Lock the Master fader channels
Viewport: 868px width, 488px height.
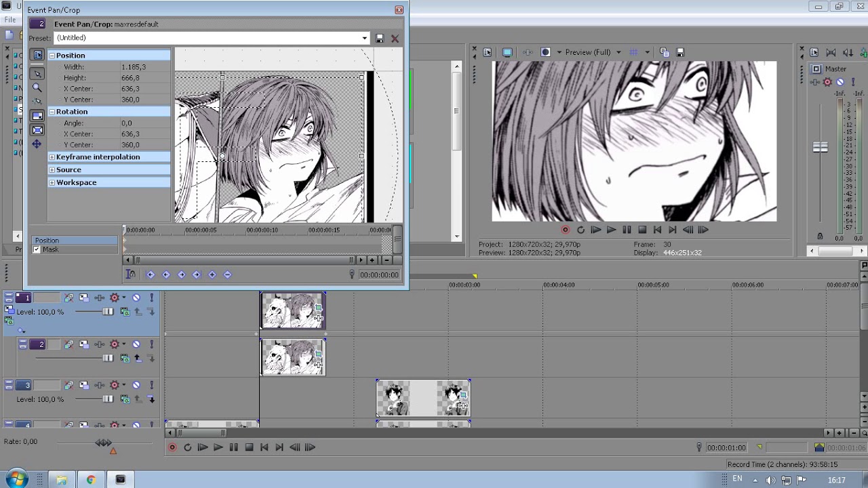820,237
